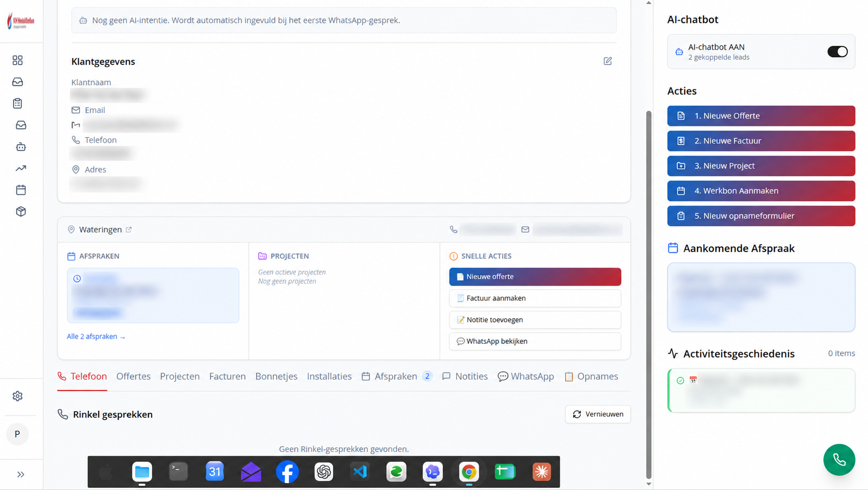
Task: Switch to the WhatsApp tab
Action: coord(525,376)
